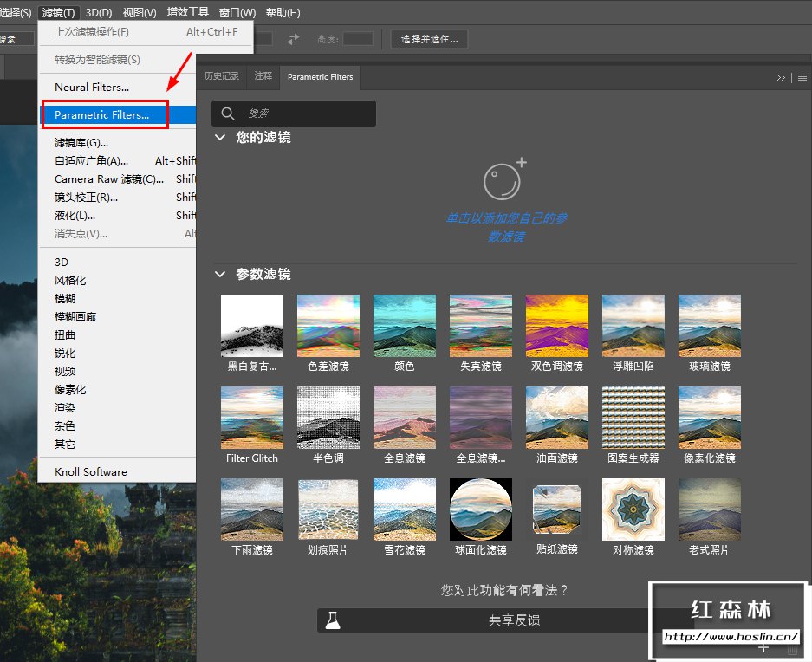Select the Filter Glitch thumbnail
The width and height of the screenshot is (812, 662).
(252, 418)
